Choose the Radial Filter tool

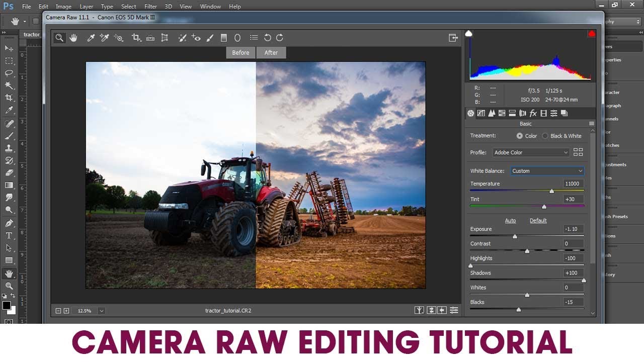click(x=237, y=38)
